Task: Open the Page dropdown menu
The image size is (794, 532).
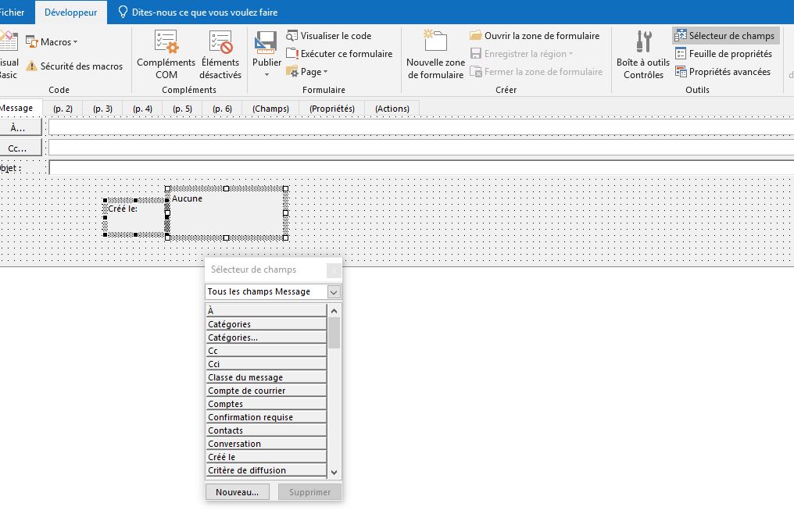Action: coord(307,72)
